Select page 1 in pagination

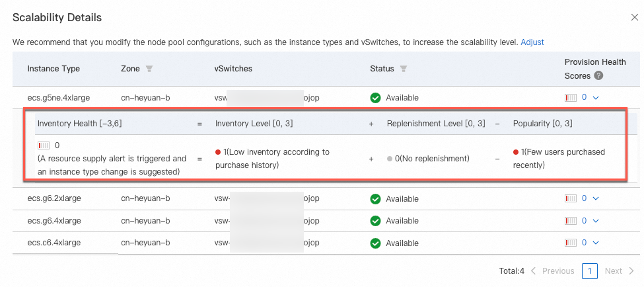tap(589, 270)
